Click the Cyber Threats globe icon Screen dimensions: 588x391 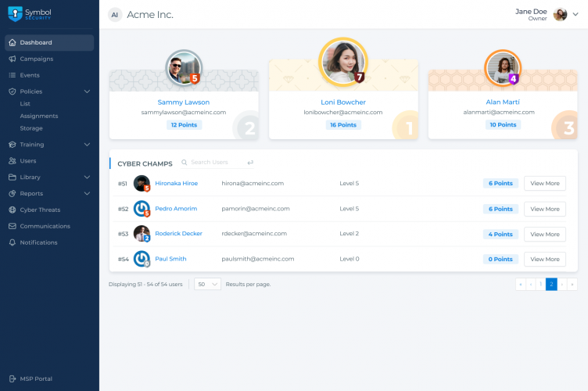point(13,210)
